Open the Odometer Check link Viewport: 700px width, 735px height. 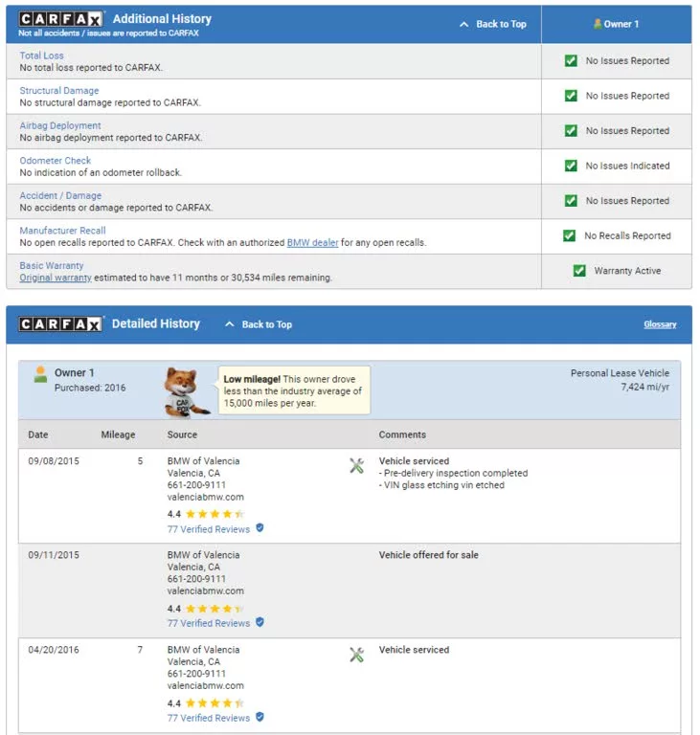[55, 161]
